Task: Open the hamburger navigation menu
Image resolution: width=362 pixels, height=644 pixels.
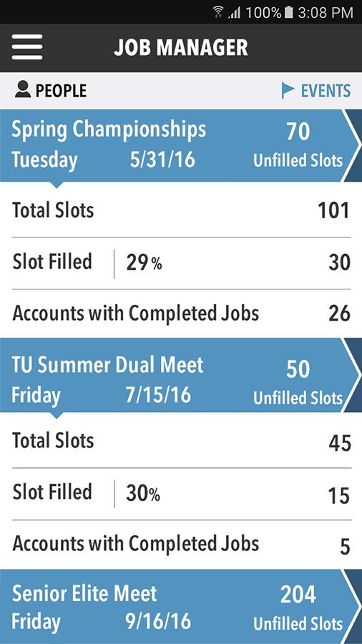Action: [x=27, y=47]
